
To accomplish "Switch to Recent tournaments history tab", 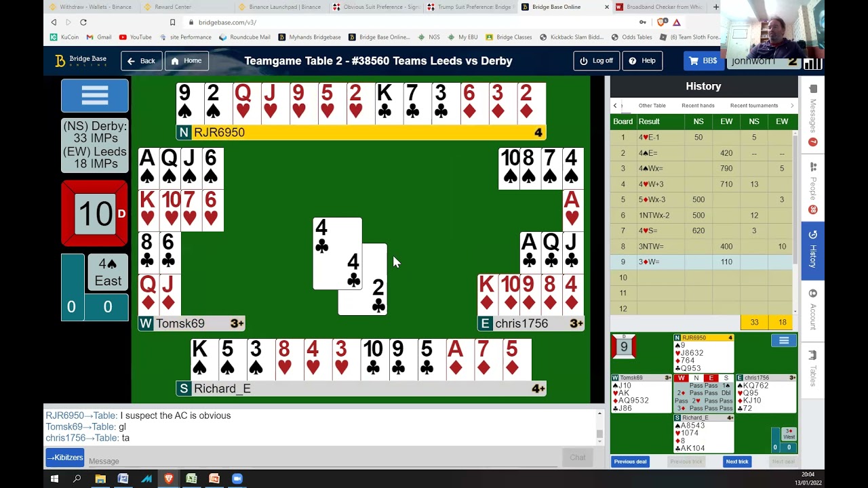I will (x=753, y=106).
